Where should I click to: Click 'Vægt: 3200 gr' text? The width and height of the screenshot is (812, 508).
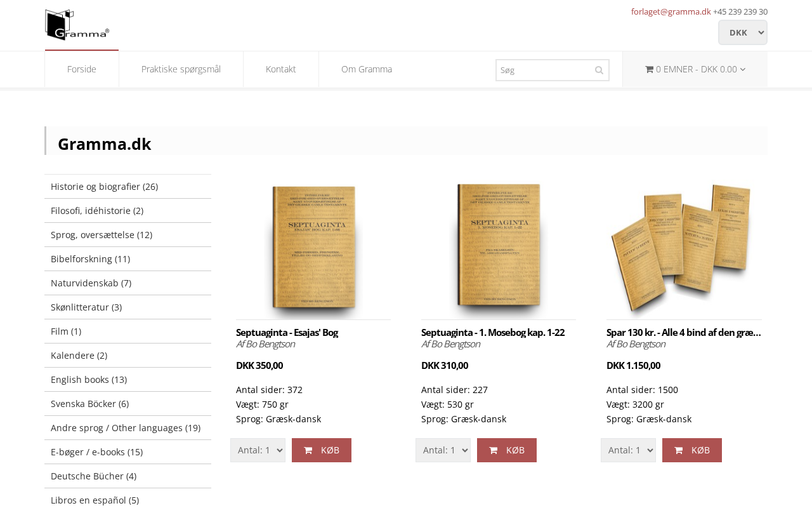tap(635, 404)
